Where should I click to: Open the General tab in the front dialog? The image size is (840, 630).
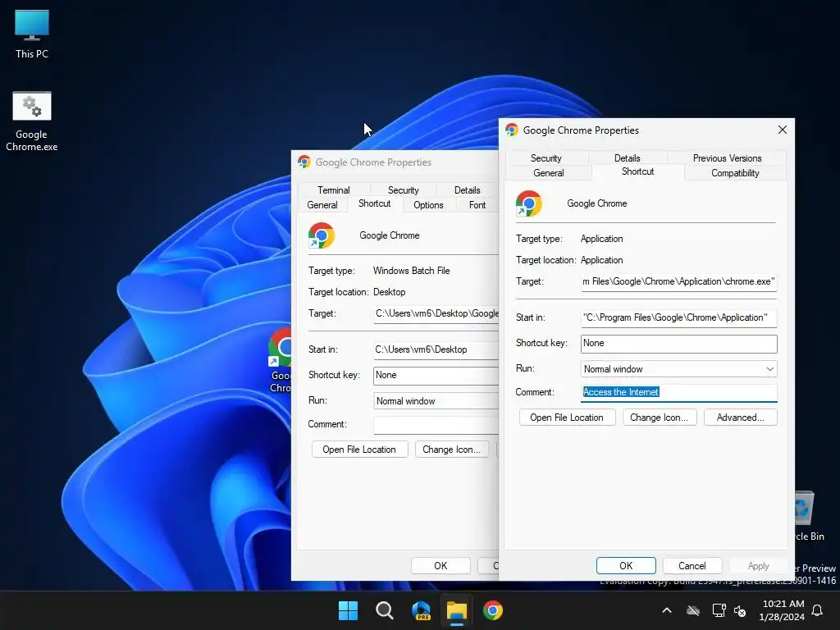point(549,173)
